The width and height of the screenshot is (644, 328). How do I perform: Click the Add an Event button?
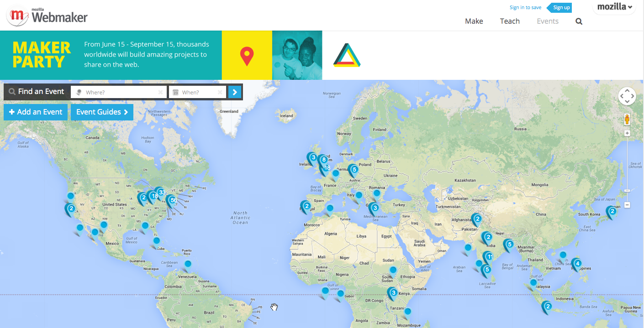click(36, 112)
